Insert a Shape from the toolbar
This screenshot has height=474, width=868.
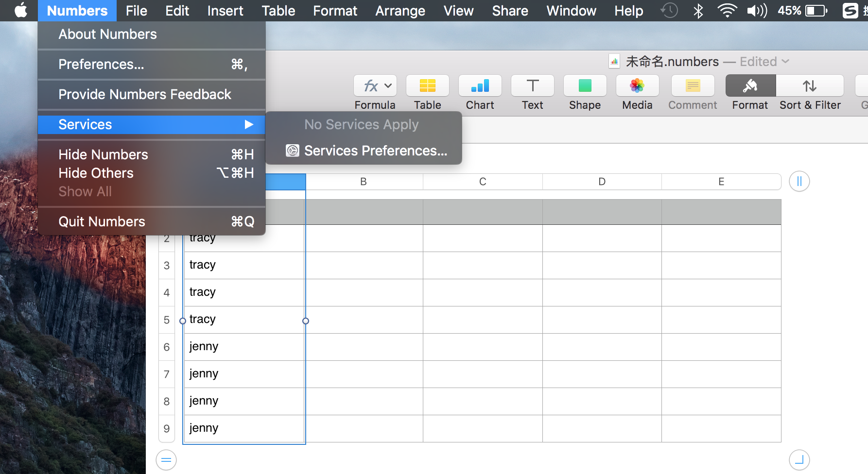585,86
